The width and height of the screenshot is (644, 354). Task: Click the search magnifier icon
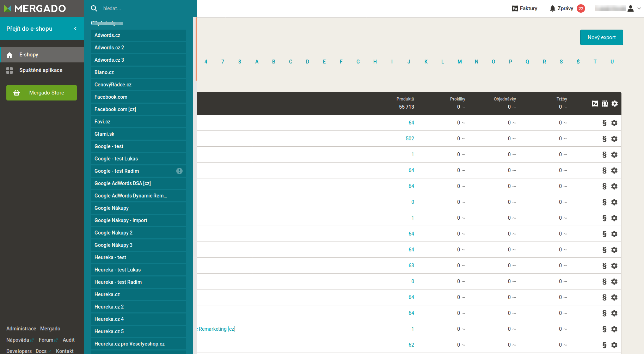tap(94, 8)
